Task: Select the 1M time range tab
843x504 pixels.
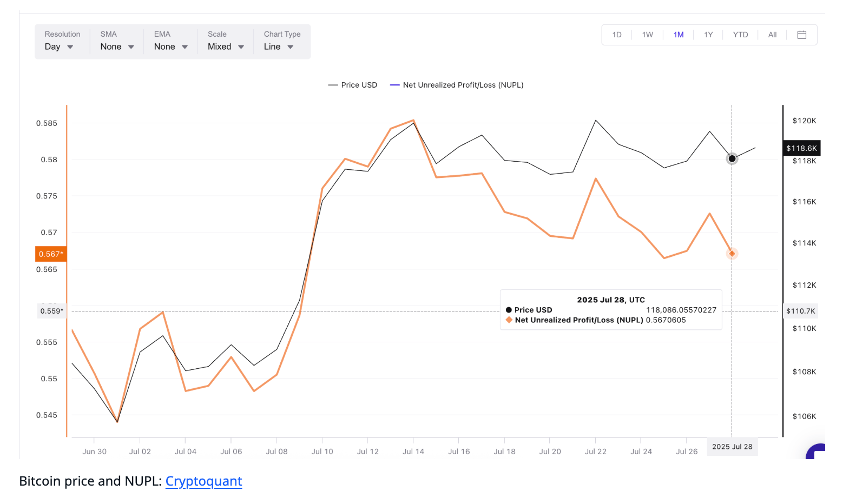Action: [x=679, y=35]
